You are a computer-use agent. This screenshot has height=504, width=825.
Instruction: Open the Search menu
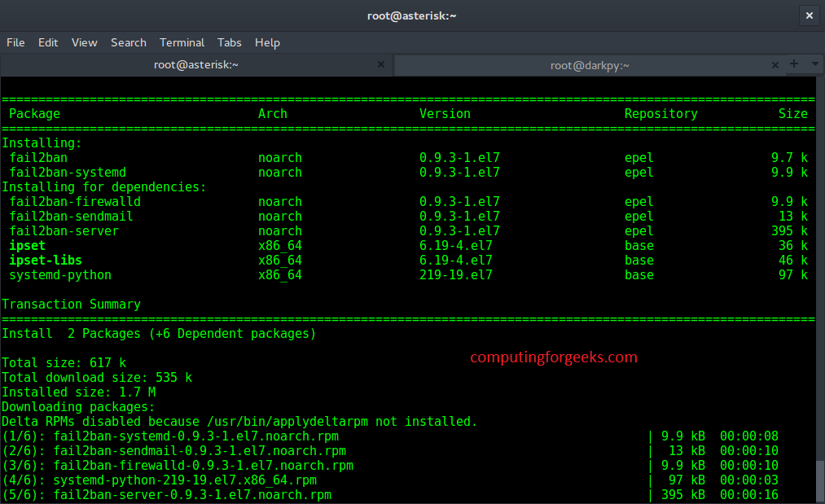[129, 42]
